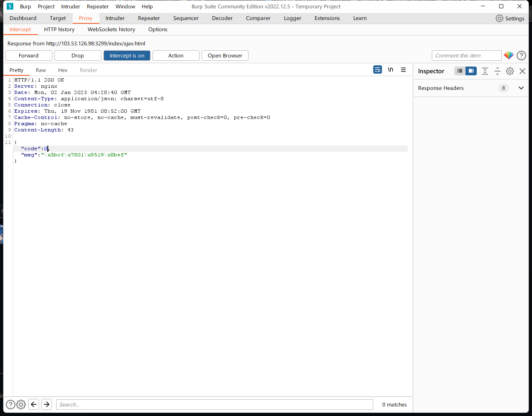
Task: Click the "code":0 JSON line
Action: pyautogui.click(x=35, y=149)
